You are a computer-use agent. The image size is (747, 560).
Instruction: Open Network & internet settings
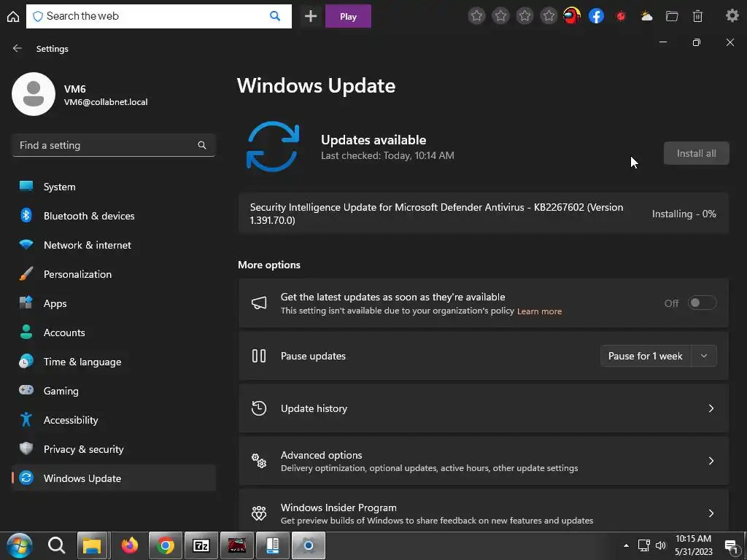113,245
